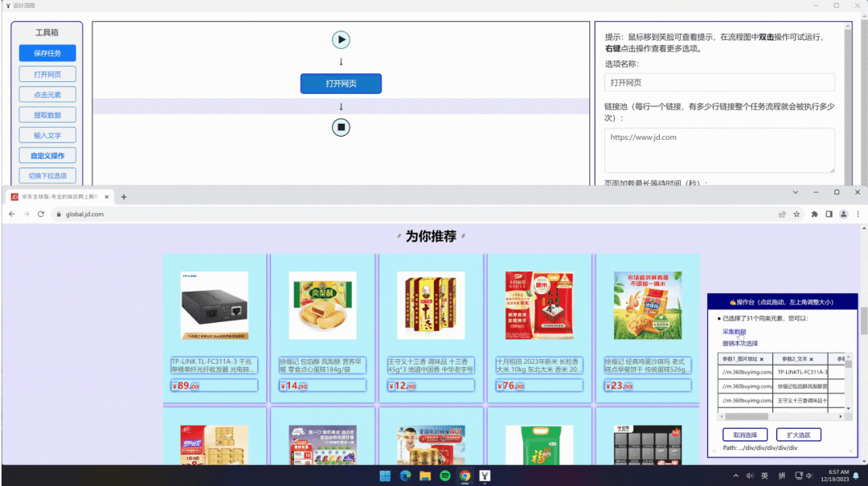Open Spotify from the taskbar
The image size is (868, 486).
tap(445, 476)
